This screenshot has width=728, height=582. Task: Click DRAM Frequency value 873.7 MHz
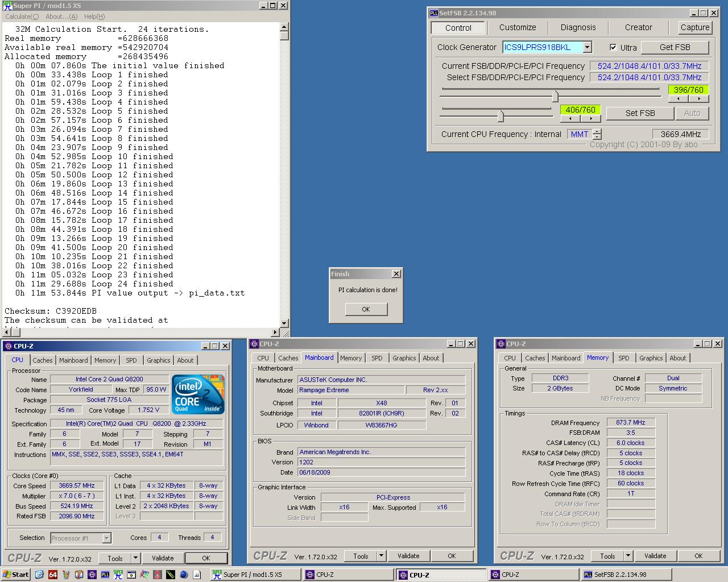tap(631, 422)
